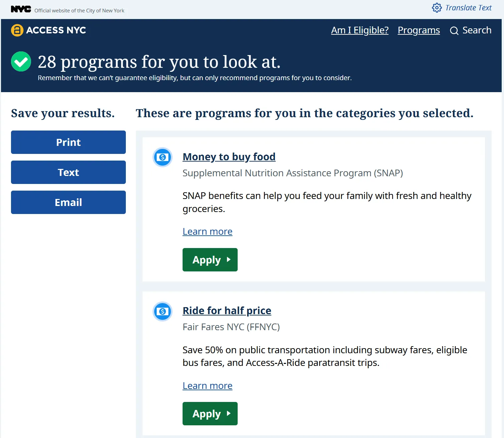Screen dimensions: 504x438
Task: Click 'SNAP benefits can help you feed' description
Action: (x=327, y=202)
